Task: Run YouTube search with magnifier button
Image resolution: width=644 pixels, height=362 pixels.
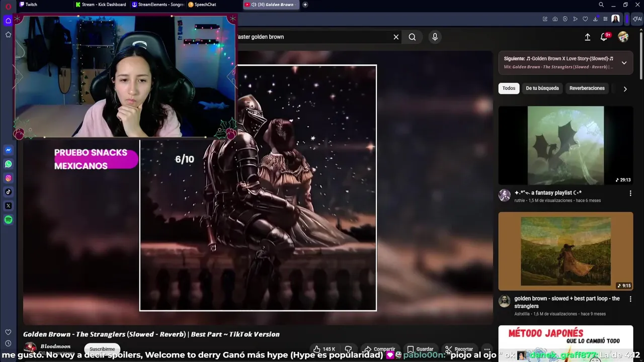Action: [x=412, y=37]
